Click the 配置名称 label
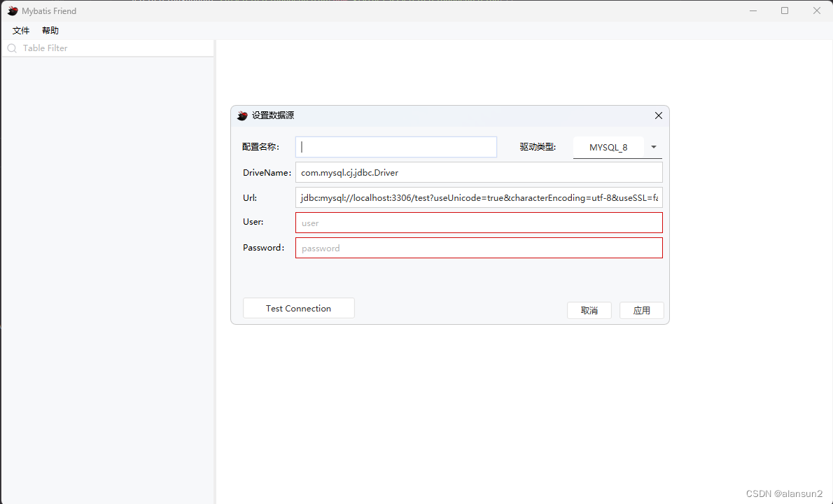This screenshot has width=833, height=504. coord(260,146)
